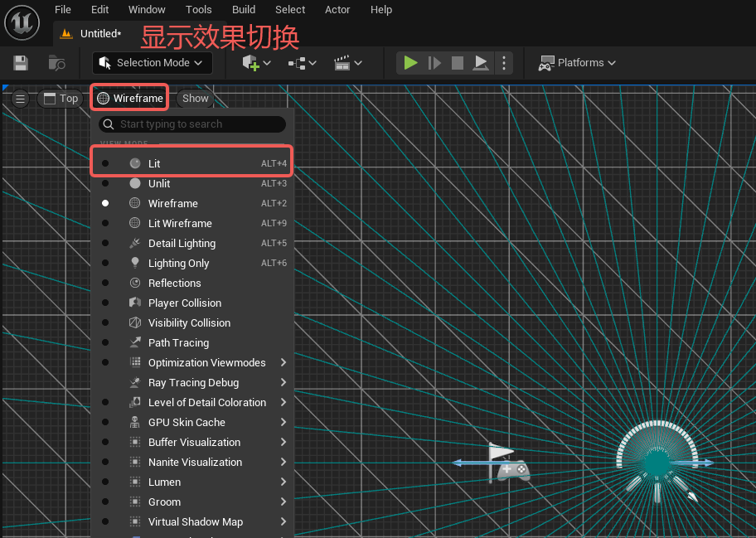
Task: Expand Nanite Visualization submenu arrow
Action: pos(283,462)
